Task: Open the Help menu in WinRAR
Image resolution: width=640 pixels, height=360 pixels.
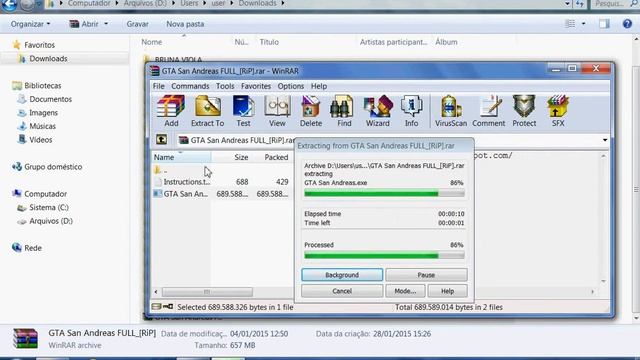Action: [x=319, y=86]
